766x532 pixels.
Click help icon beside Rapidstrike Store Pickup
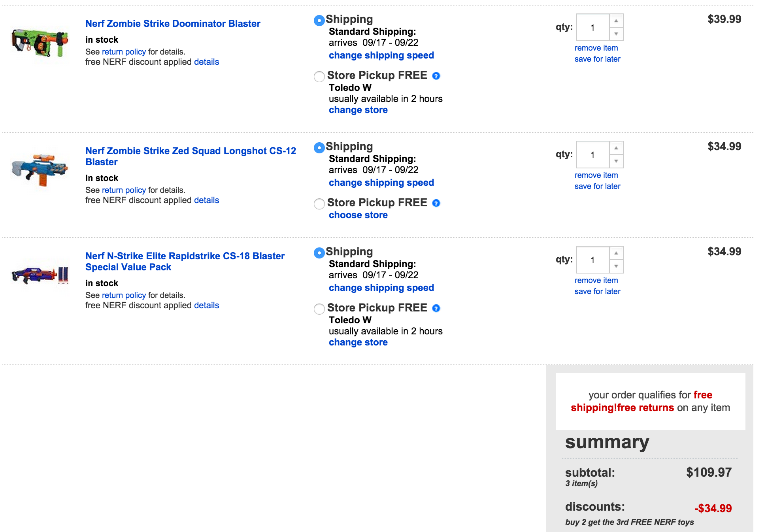tap(436, 308)
